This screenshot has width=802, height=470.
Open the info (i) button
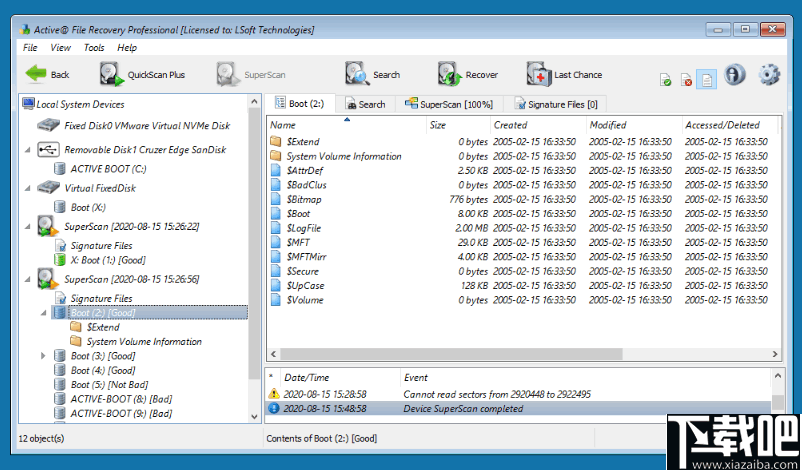pos(734,75)
